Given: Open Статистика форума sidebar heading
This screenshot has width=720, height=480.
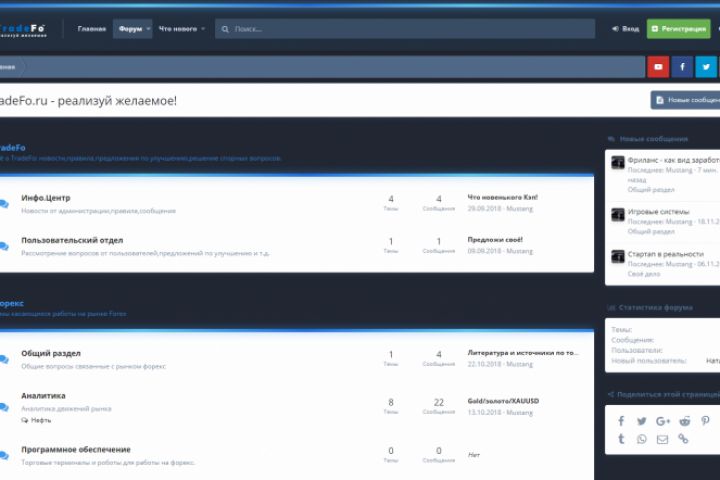Looking at the screenshot, I should pyautogui.click(x=656, y=308).
